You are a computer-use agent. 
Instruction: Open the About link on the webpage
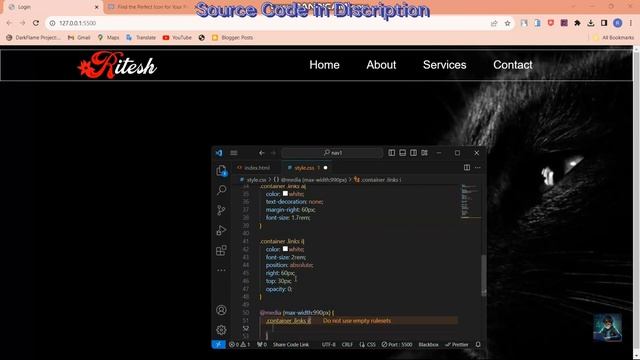381,65
